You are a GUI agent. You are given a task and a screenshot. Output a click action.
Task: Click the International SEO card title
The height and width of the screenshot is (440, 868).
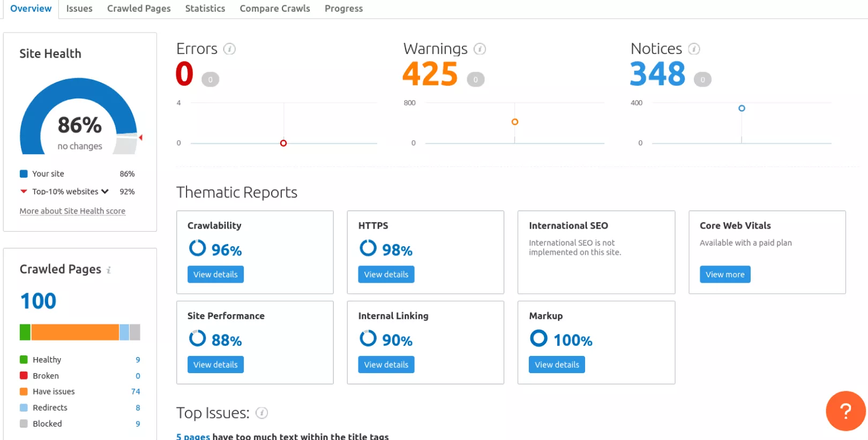pyautogui.click(x=568, y=226)
